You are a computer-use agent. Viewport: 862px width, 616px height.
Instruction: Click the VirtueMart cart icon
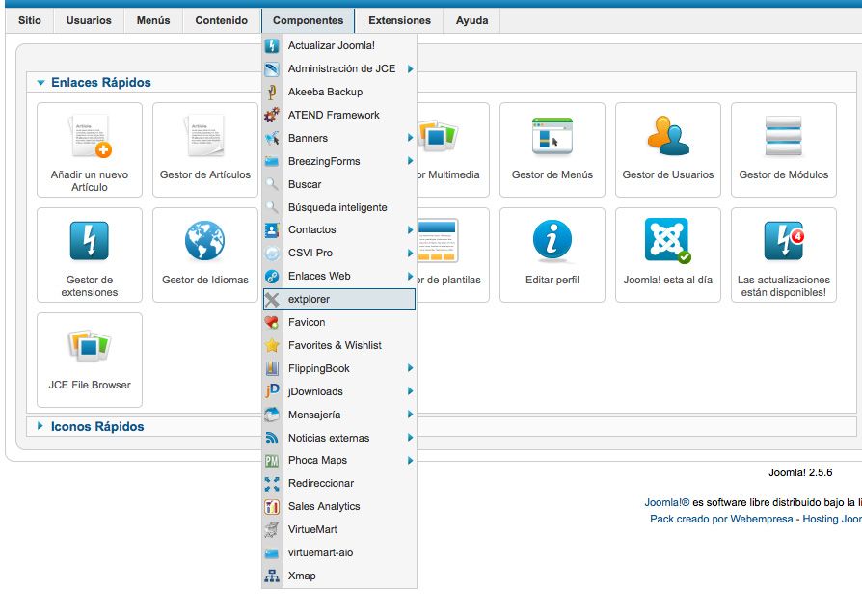pos(272,530)
